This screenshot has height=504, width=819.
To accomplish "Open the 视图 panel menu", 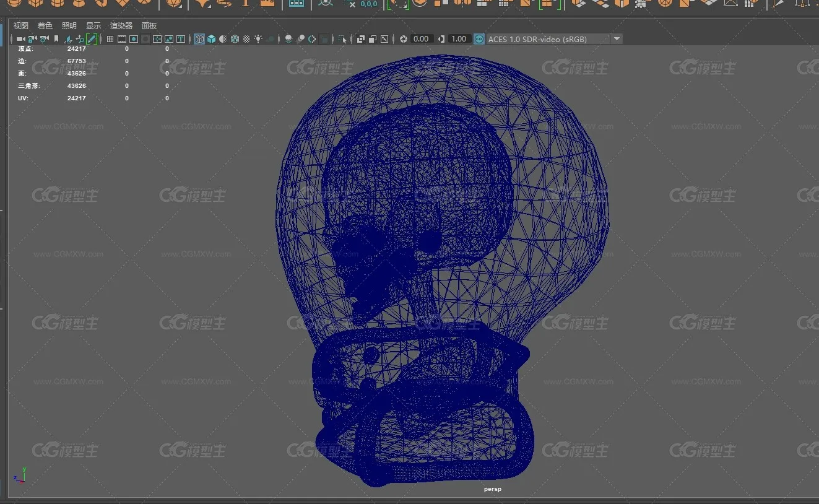I will (x=21, y=25).
